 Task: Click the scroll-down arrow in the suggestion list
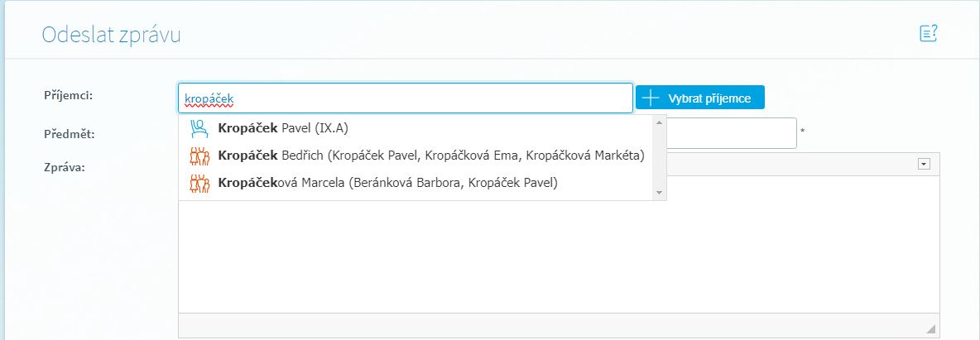coord(659,193)
